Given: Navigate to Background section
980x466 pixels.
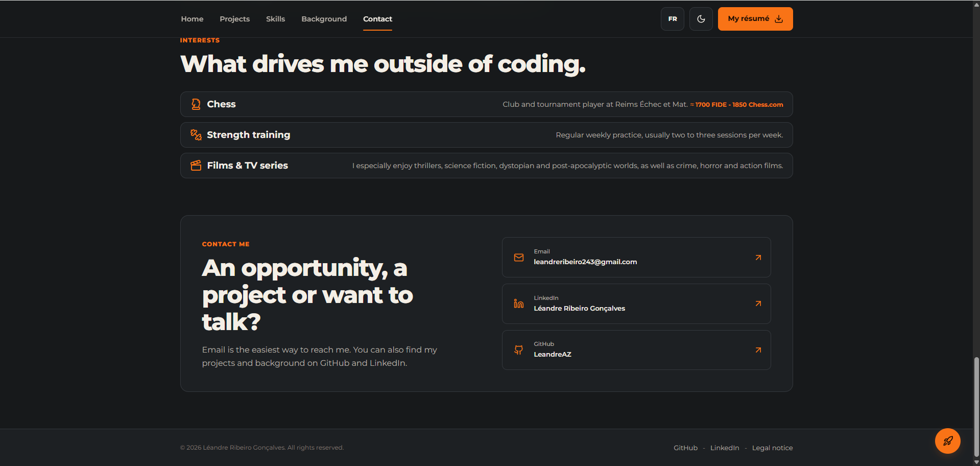Looking at the screenshot, I should (x=324, y=19).
